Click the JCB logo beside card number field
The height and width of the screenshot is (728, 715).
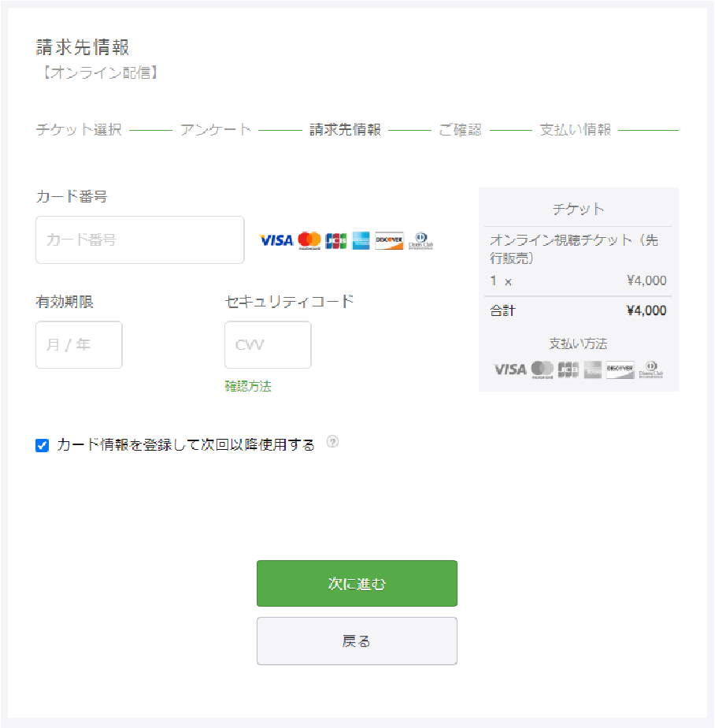[336, 240]
